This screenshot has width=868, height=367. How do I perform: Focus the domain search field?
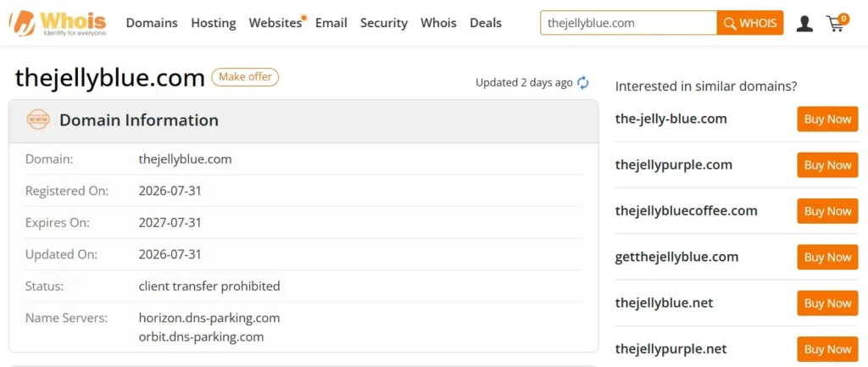628,23
